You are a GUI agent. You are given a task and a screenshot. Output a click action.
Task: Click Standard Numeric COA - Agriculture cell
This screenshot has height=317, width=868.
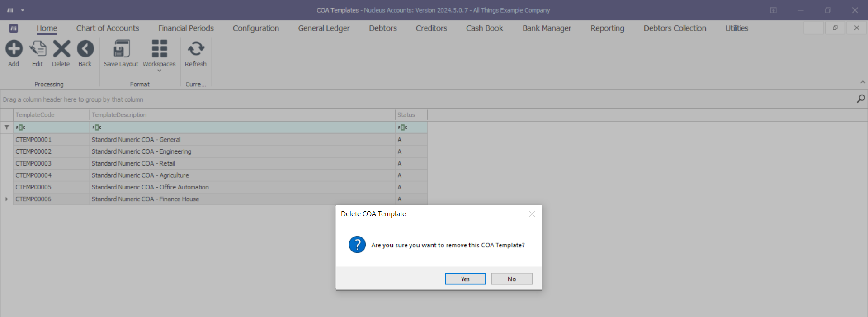click(242, 175)
